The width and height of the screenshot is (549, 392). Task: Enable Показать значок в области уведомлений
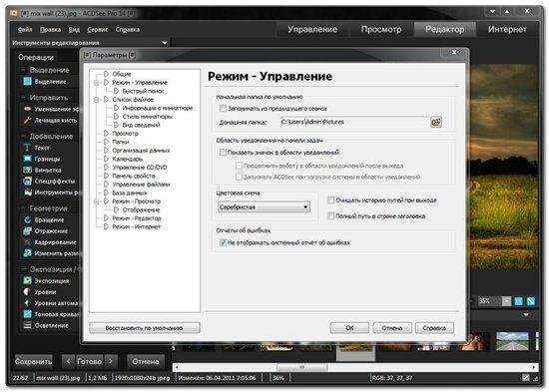click(223, 153)
